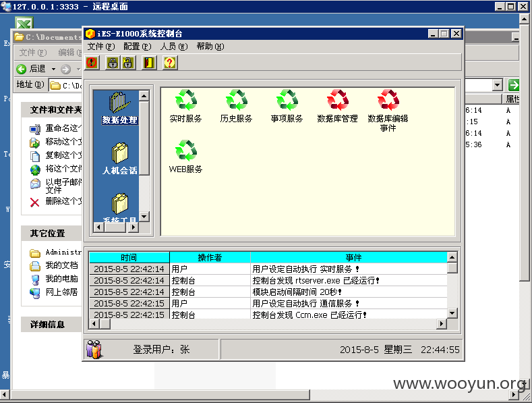Open the 帮助(H) menu

[x=210, y=46]
